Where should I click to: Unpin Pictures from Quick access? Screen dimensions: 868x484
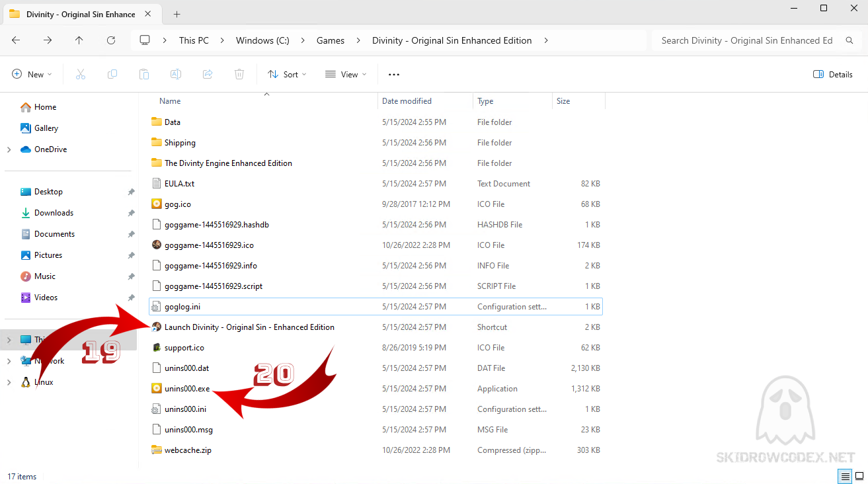click(131, 255)
